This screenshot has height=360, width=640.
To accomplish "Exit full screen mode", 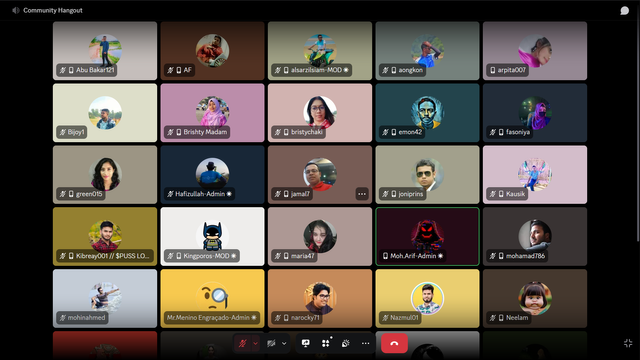I will point(628,343).
